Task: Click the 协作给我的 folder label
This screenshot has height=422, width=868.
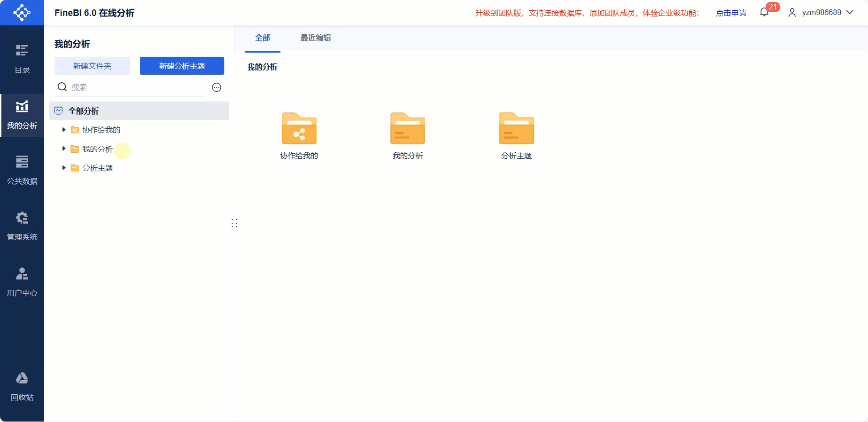Action: tap(299, 156)
